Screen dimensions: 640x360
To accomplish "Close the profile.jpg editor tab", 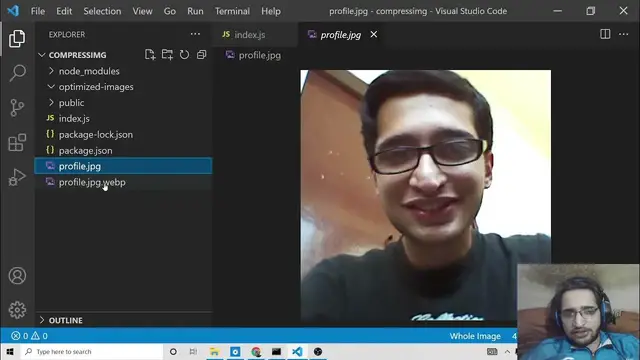I will tap(374, 35).
